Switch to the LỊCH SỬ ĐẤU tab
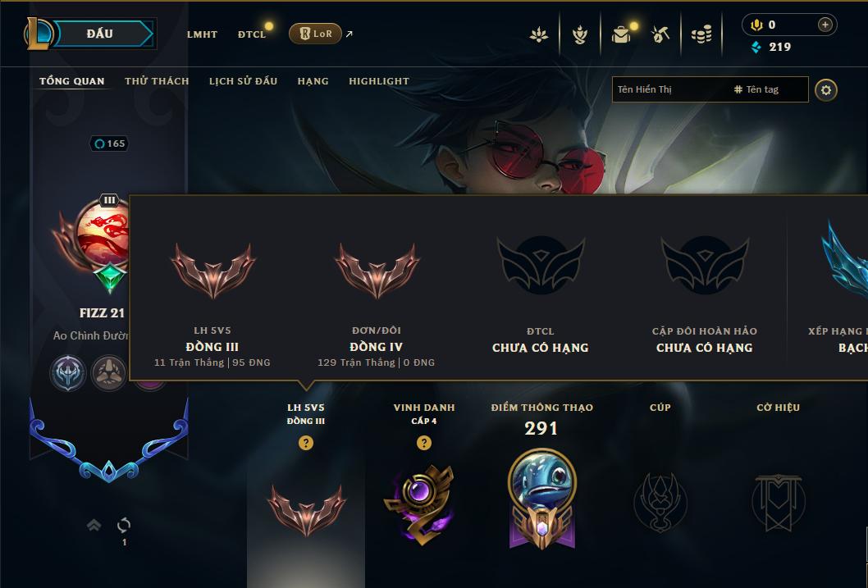868x588 pixels. point(243,81)
